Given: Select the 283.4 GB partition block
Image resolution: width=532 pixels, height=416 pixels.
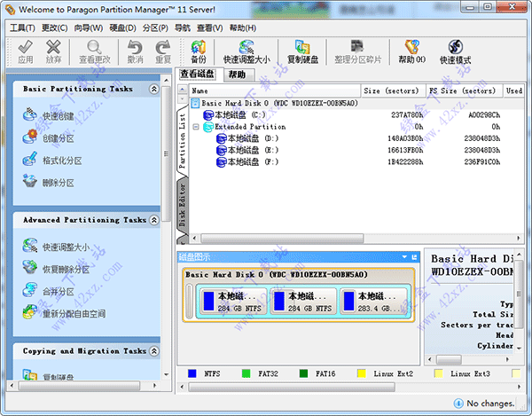Looking at the screenshot, I should 374,302.
